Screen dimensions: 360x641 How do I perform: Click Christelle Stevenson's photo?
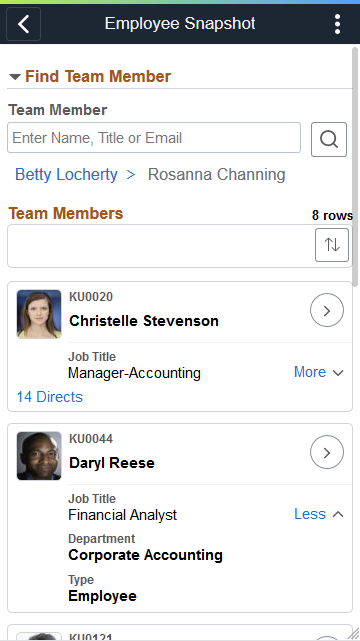point(39,314)
